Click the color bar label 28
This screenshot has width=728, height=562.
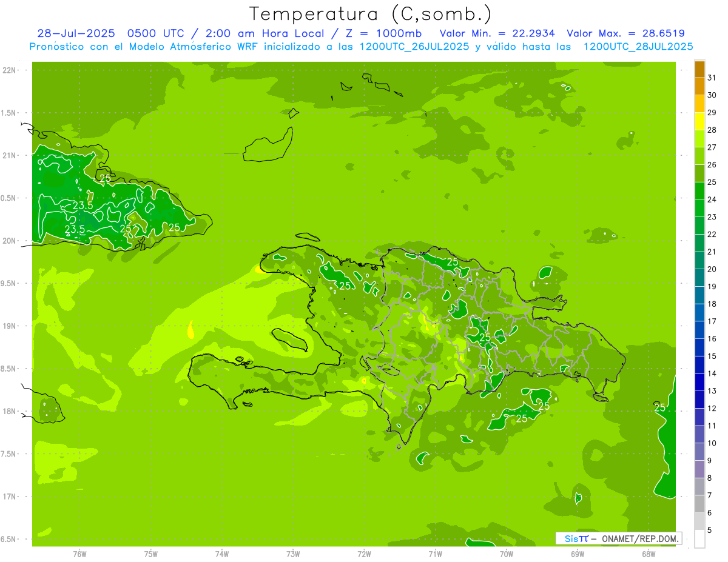[712, 130]
